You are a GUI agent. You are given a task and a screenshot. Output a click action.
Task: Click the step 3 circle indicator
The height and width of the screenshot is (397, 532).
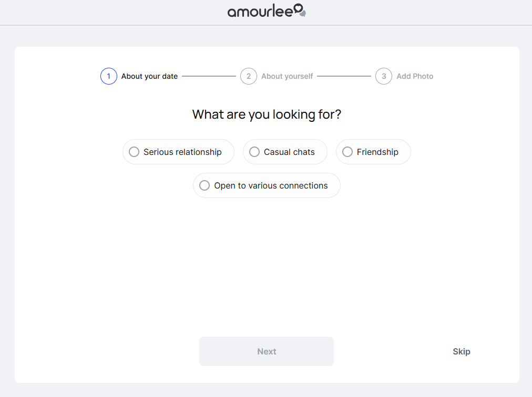[x=384, y=76]
